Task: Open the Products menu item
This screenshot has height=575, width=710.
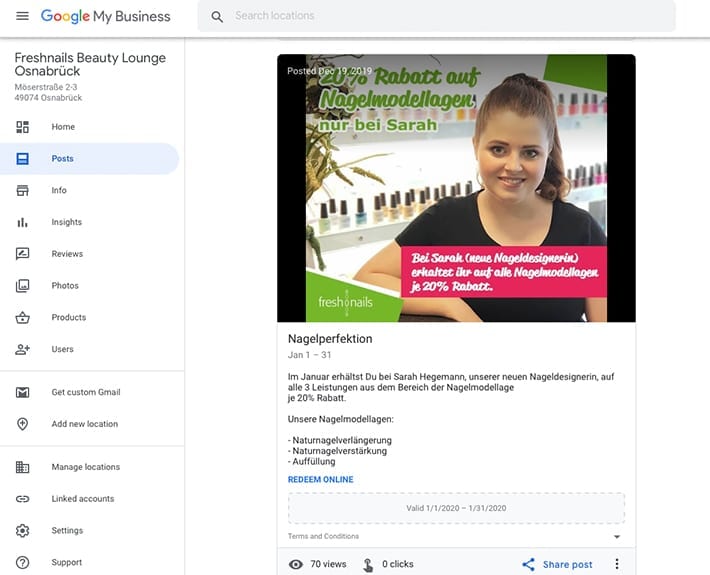Action: point(89,317)
